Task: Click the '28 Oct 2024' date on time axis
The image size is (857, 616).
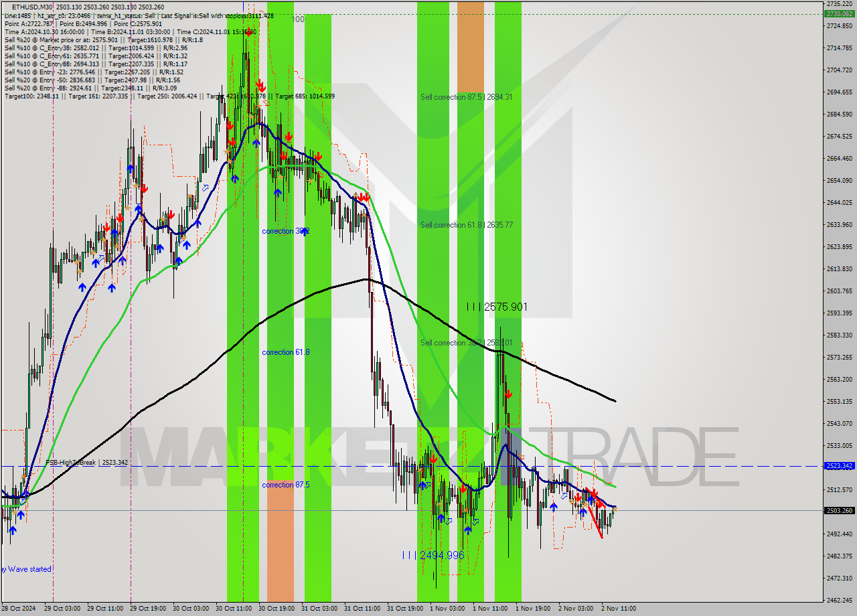Action: tap(18, 609)
